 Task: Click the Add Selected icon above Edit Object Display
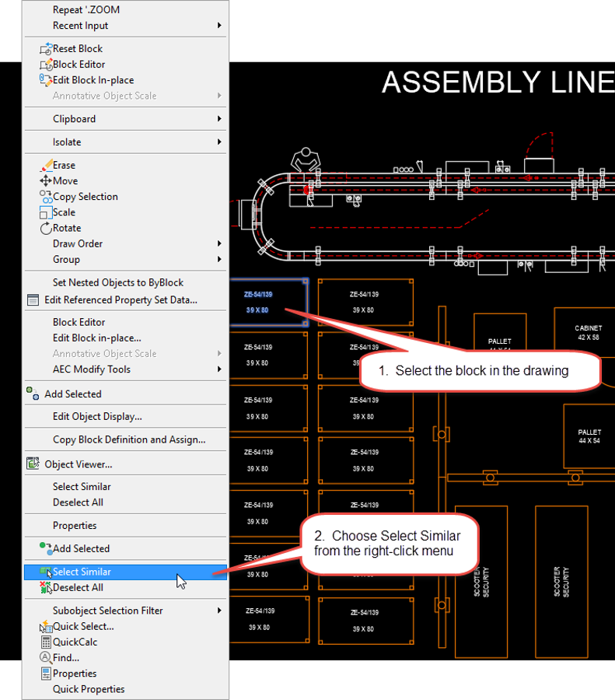coord(33,394)
